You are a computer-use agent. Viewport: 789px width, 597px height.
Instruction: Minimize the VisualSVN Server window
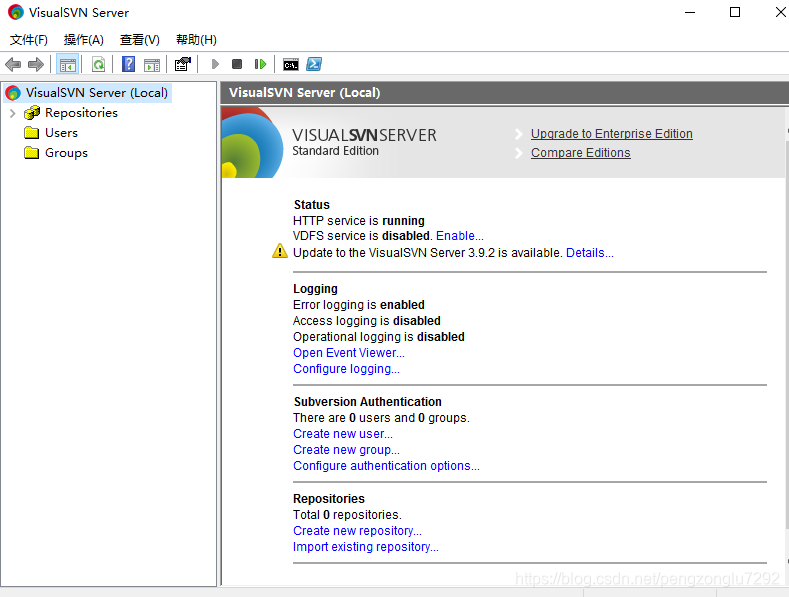pyautogui.click(x=690, y=13)
